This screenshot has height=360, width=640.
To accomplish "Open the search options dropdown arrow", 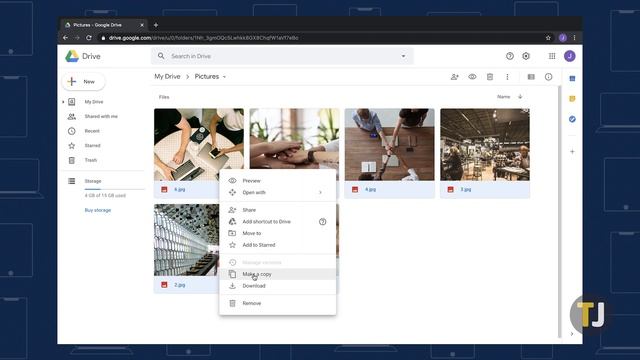I will [403, 56].
